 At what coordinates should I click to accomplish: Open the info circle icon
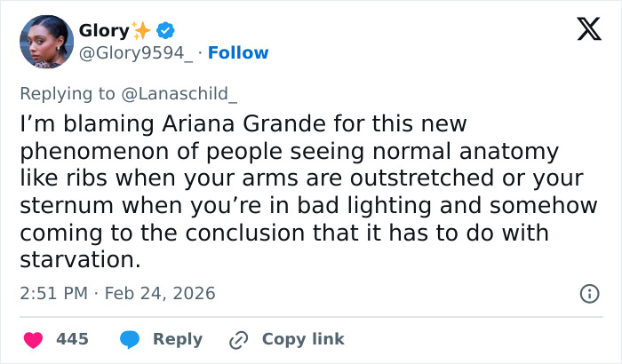(x=588, y=293)
